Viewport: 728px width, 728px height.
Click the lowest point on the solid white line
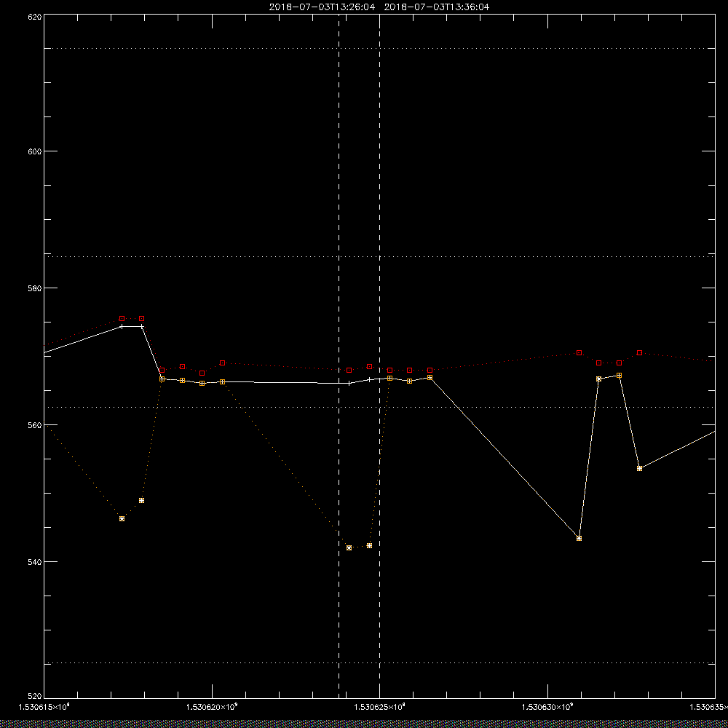[x=579, y=538]
